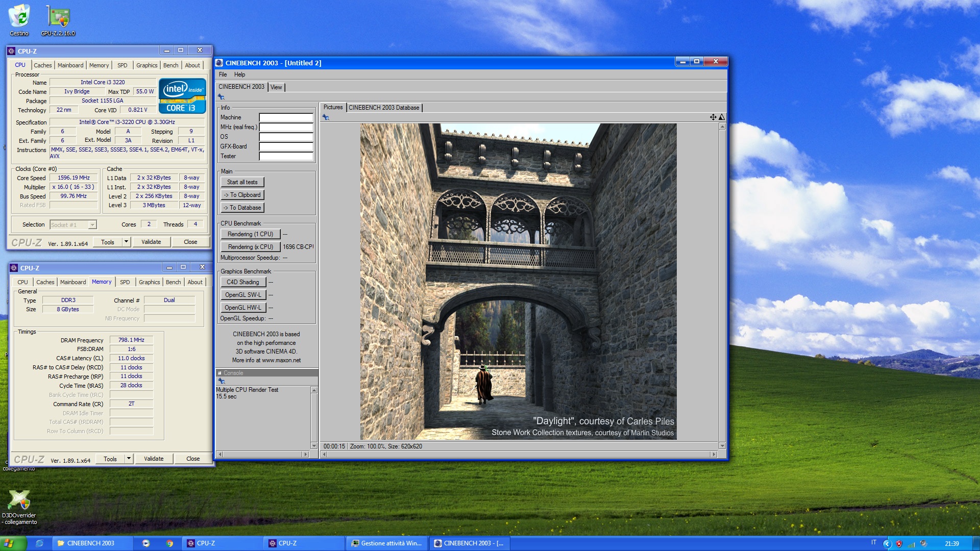Viewport: 980px width, 551px height.
Task: Run Rendering (1 CPU) benchmark
Action: tap(250, 234)
